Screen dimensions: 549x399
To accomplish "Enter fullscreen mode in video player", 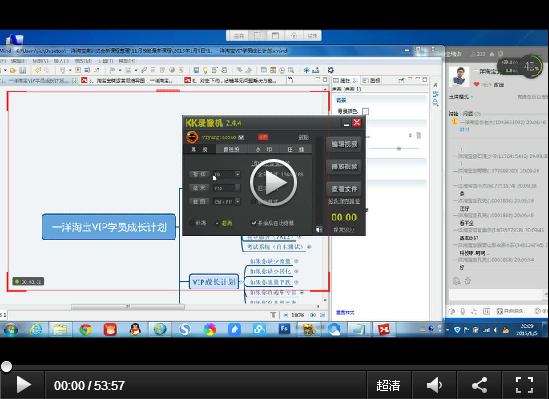I will [x=524, y=385].
